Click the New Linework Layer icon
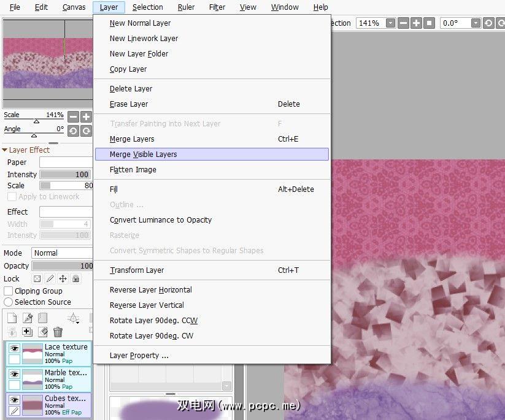This screenshot has width=505, height=420. click(27, 318)
